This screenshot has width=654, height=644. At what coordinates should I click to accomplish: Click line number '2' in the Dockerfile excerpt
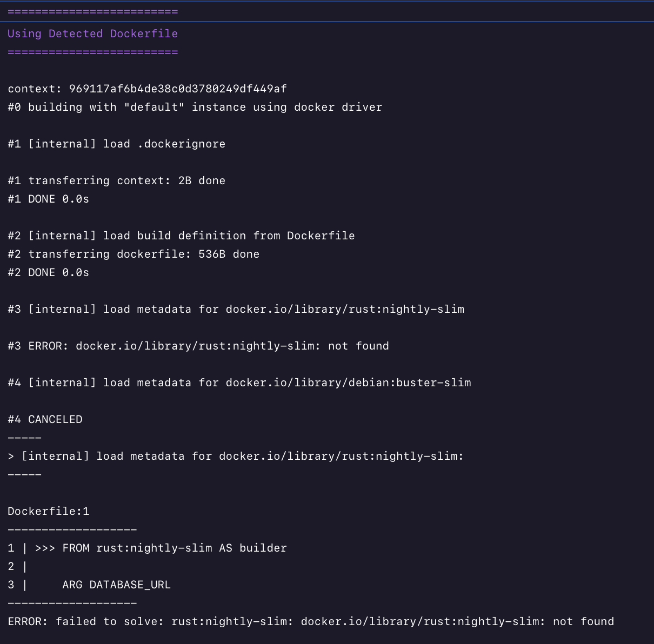(x=9, y=566)
